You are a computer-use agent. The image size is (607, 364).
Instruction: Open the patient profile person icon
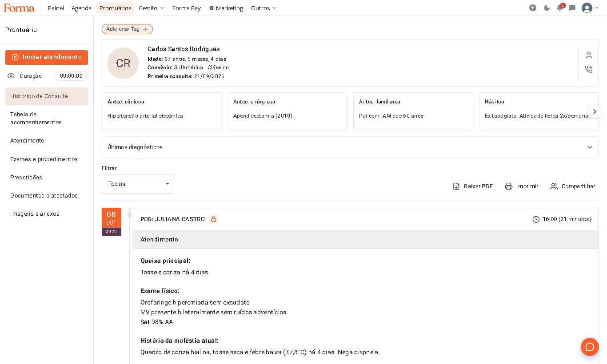click(589, 55)
